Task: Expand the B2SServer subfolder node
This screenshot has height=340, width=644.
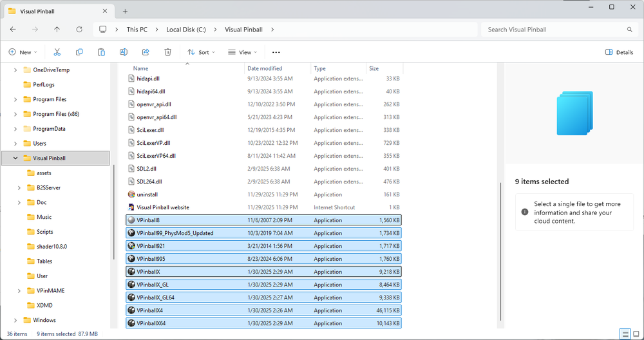Action: coord(19,187)
